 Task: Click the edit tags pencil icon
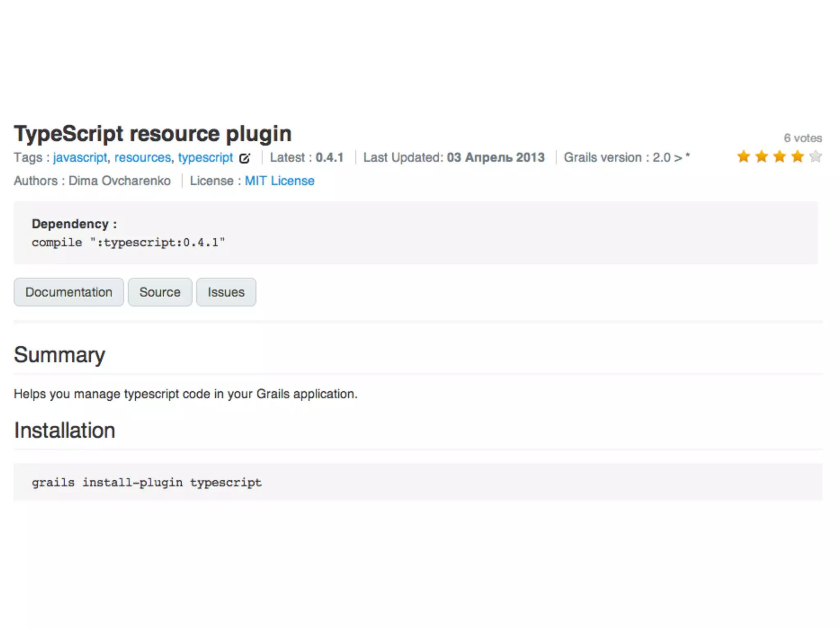pos(244,158)
